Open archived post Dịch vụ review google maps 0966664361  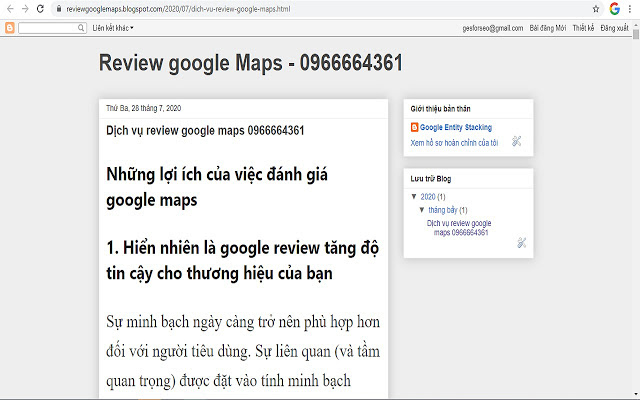tap(459, 228)
